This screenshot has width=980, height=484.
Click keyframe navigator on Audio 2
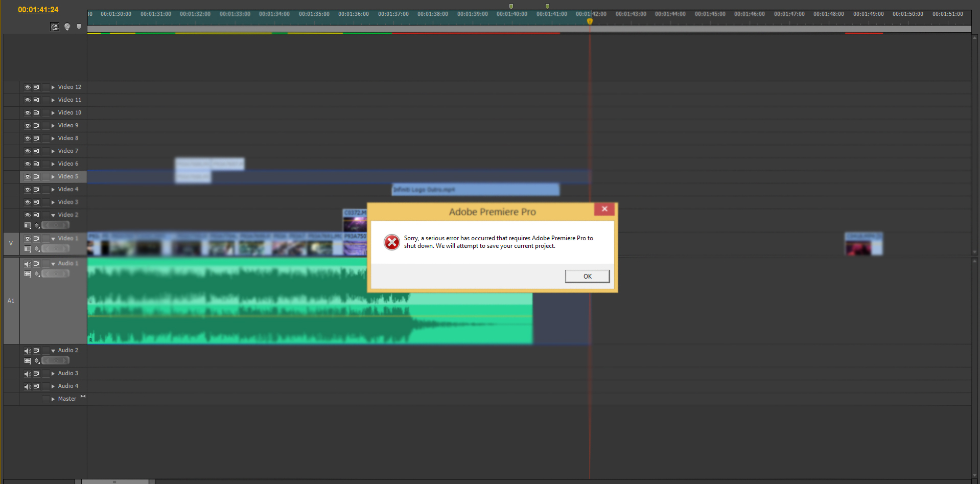point(55,361)
